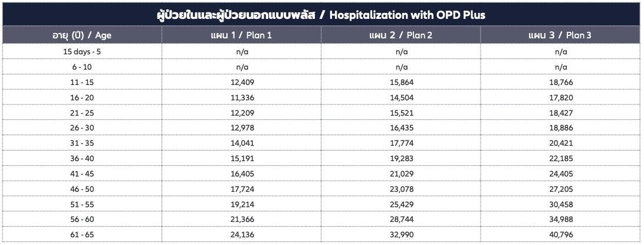Click Plan 1 value 24,136
Viewport: 644px width, 245px height.
coord(242,235)
